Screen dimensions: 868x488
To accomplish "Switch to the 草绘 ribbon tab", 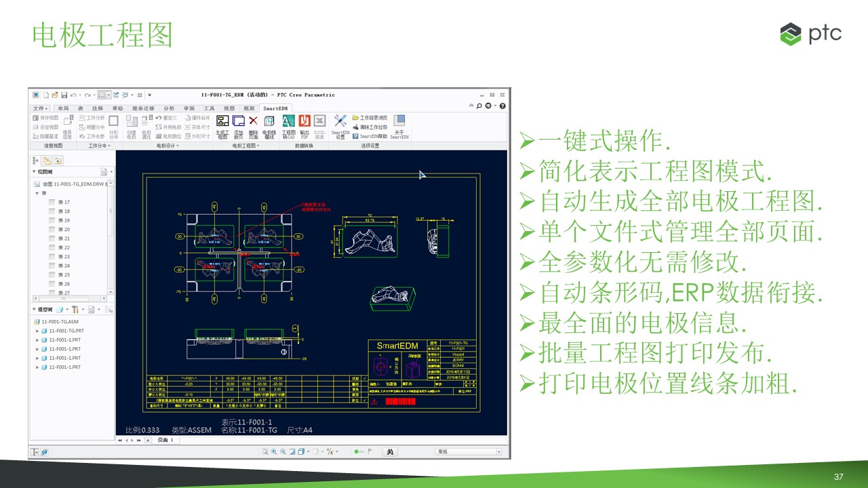I will [118, 108].
